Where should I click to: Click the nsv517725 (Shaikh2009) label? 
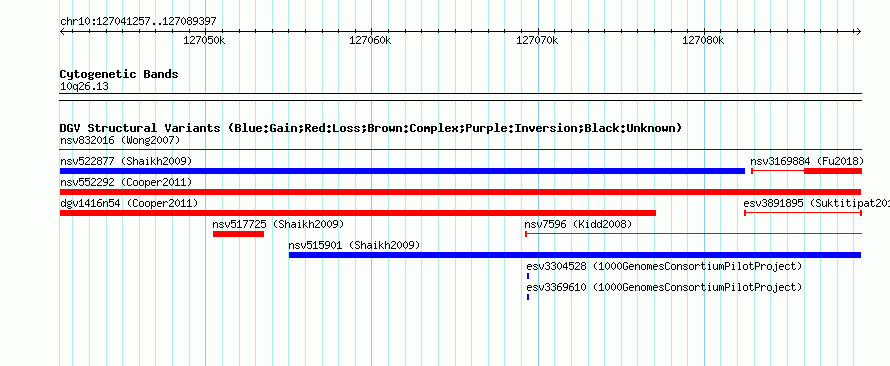[278, 224]
